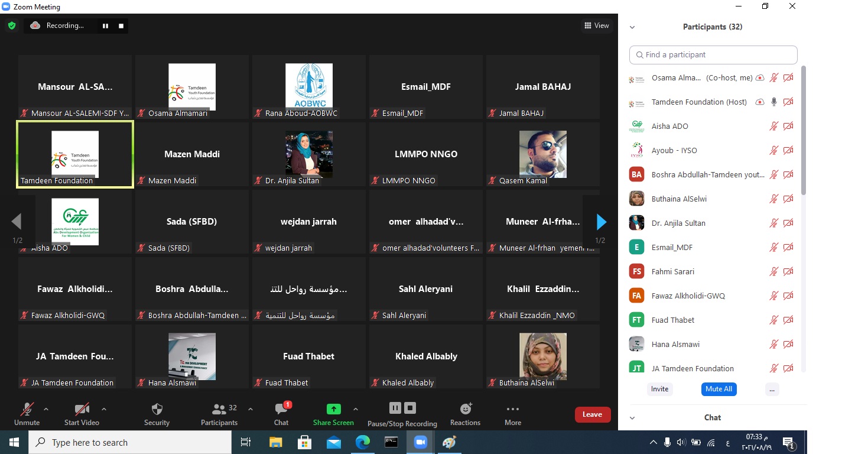Open the Security menu
The width and height of the screenshot is (868, 454).
pos(157,414)
